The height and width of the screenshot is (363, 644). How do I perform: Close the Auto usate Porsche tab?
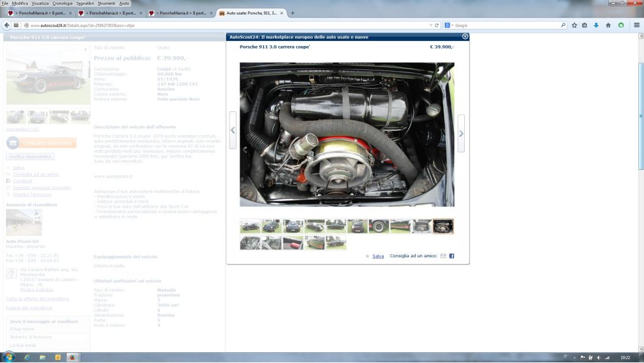282,13
